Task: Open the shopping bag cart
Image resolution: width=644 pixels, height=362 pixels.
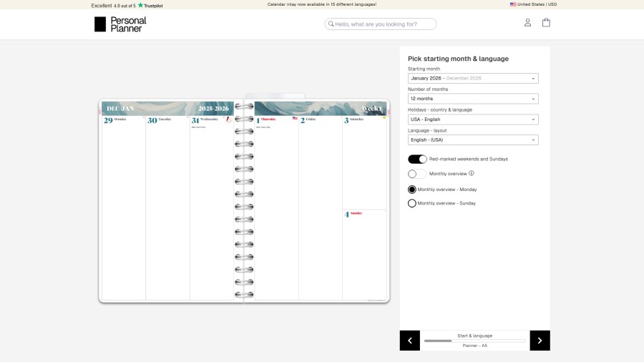Action: pos(546,23)
